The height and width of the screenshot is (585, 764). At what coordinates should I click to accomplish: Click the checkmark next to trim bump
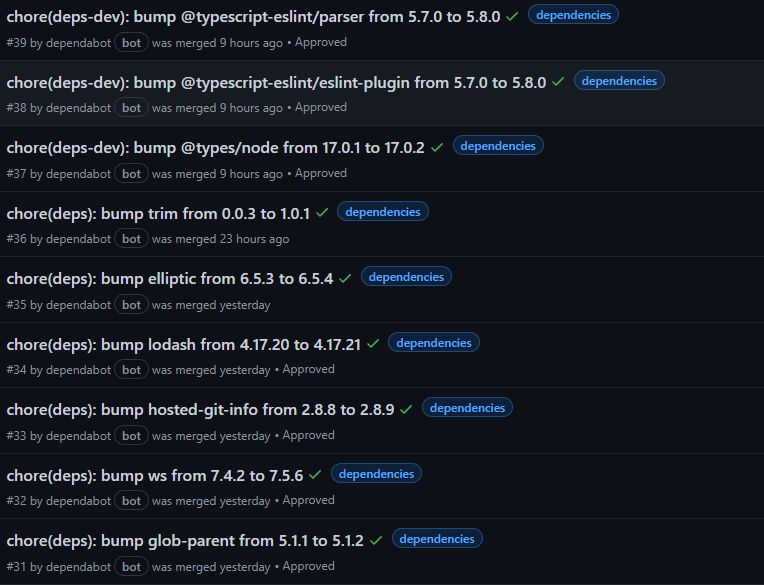[322, 213]
